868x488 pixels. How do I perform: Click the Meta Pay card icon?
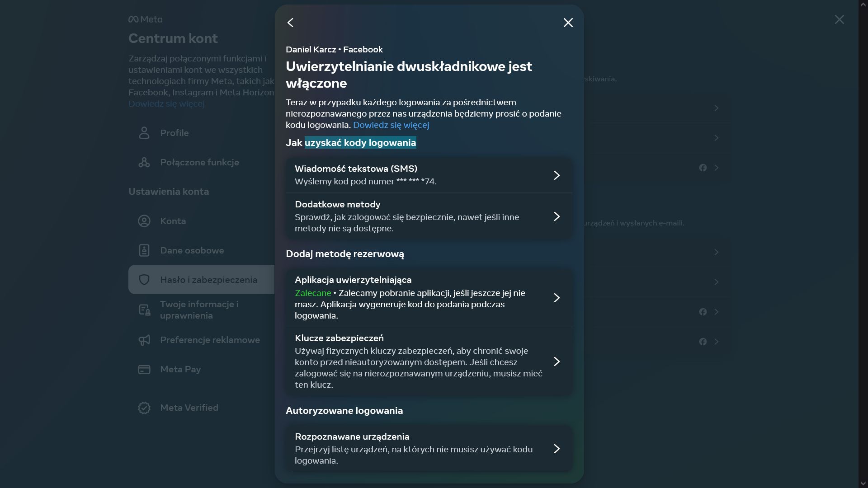(144, 369)
